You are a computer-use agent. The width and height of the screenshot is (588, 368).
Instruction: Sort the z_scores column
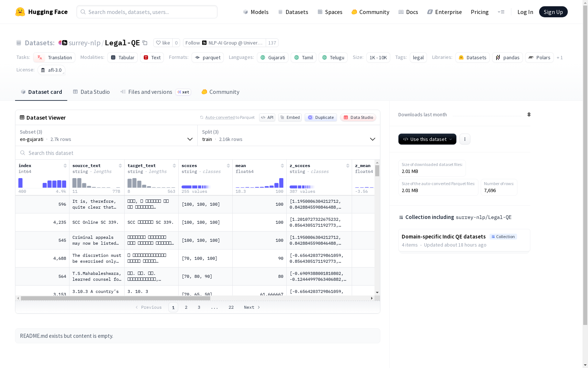click(x=348, y=166)
